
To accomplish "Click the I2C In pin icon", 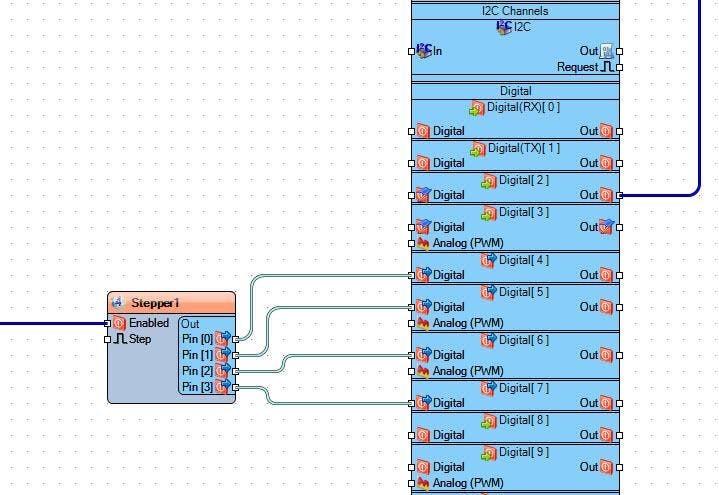I will click(424, 50).
